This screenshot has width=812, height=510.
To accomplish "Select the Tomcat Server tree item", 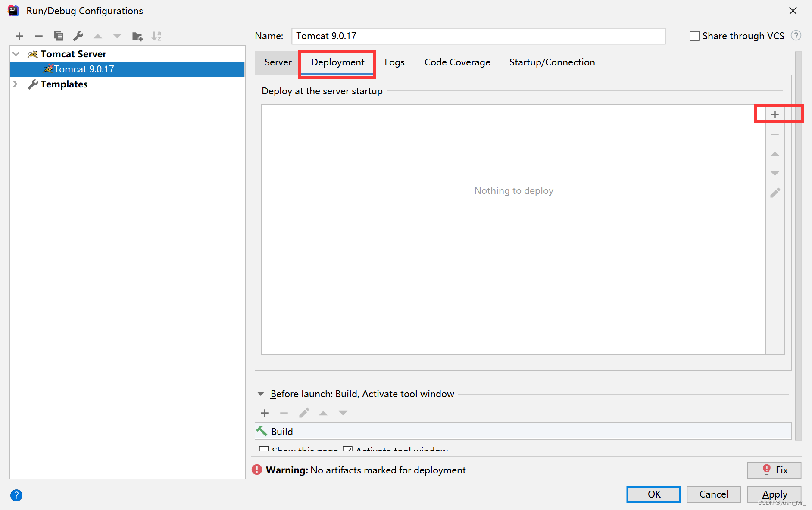I will pyautogui.click(x=128, y=54).
